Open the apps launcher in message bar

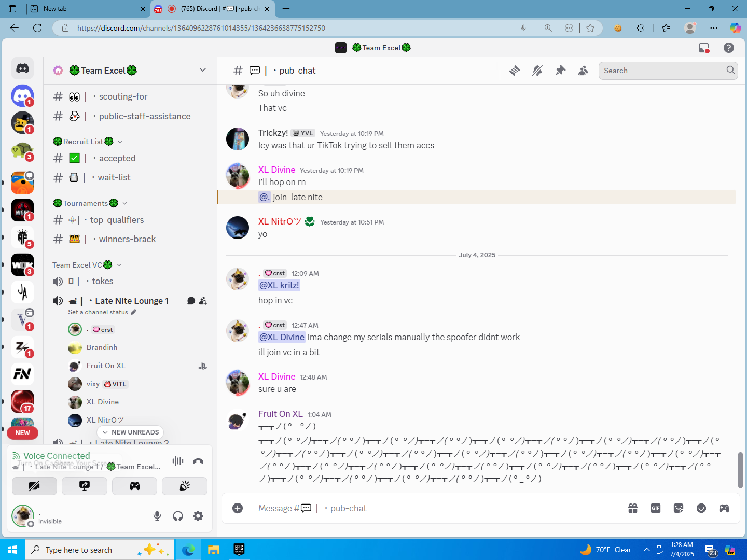pos(724,508)
